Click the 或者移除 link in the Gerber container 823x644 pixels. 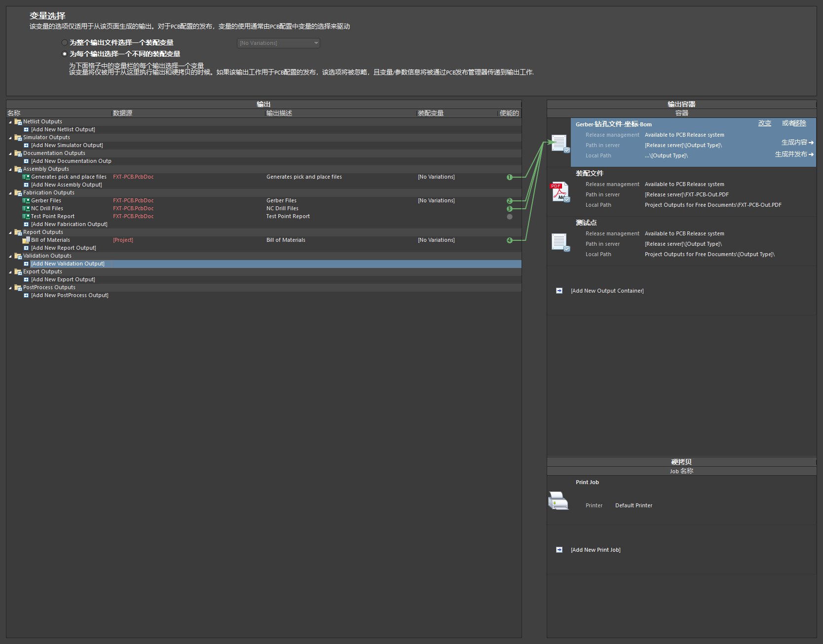pyautogui.click(x=794, y=123)
